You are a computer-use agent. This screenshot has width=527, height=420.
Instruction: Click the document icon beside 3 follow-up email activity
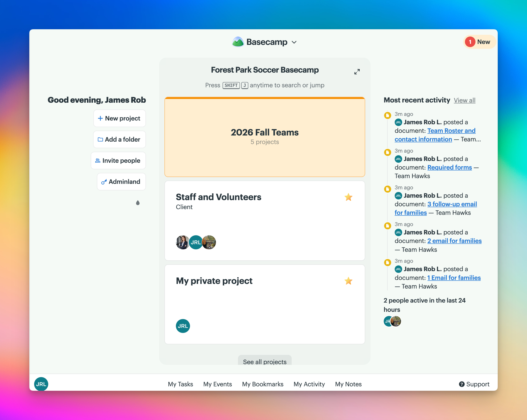pos(387,189)
